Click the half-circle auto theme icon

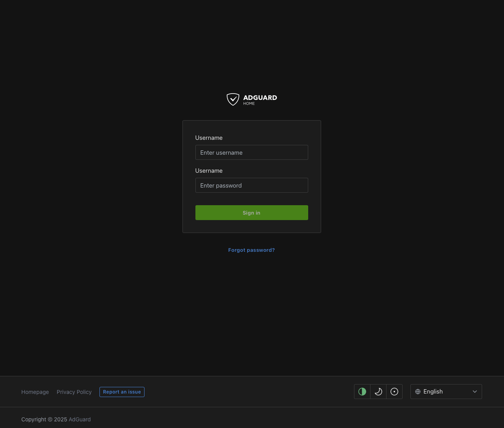362,392
